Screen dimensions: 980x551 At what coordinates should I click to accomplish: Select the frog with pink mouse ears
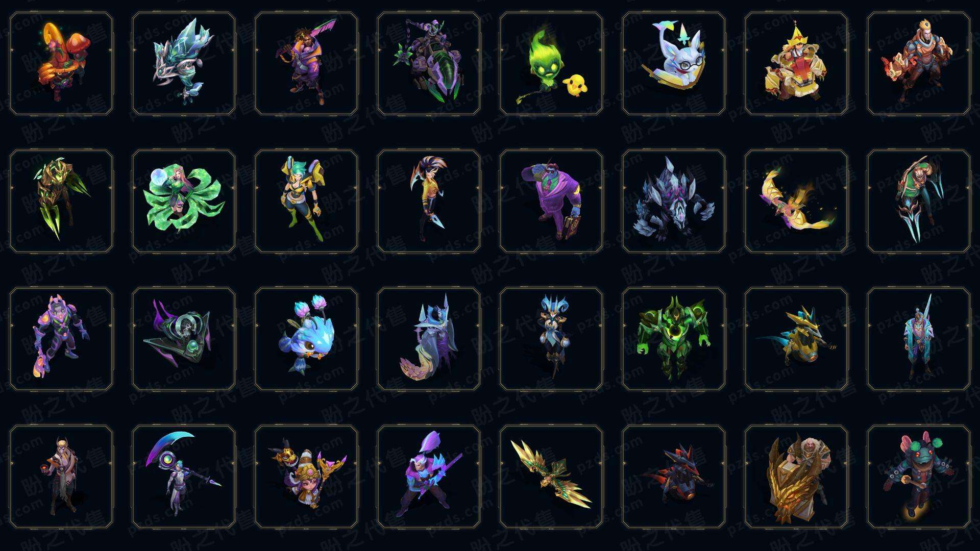click(919, 477)
